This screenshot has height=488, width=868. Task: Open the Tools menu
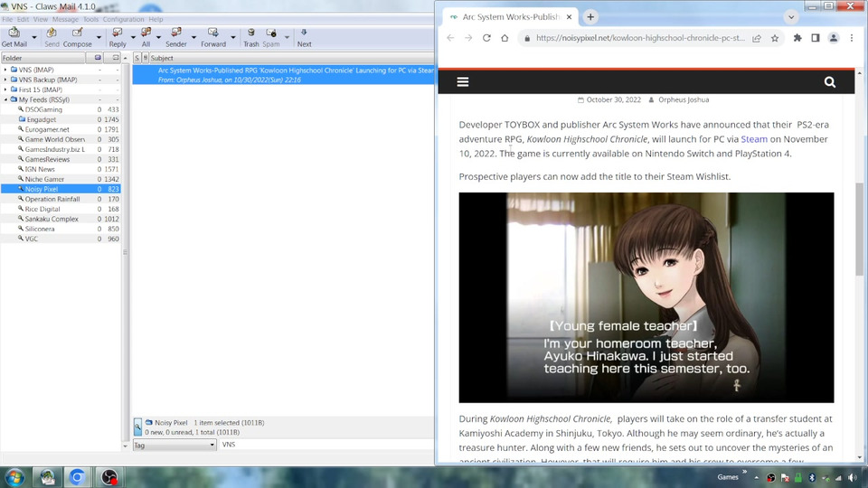pyautogui.click(x=90, y=19)
